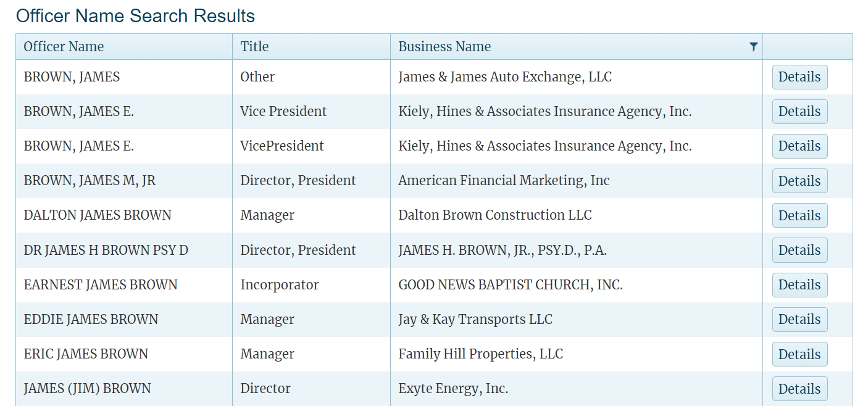Open Details for the first Kiely, Hines entry
The image size is (868, 406).
(x=799, y=112)
